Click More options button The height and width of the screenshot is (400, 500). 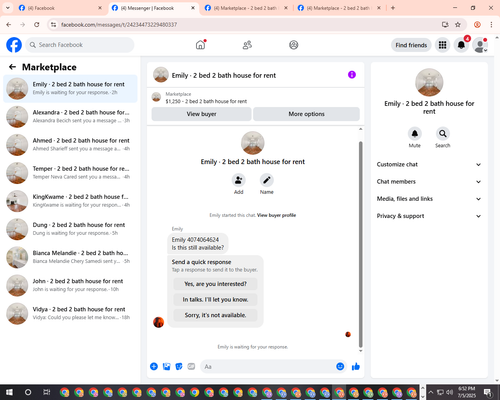[x=306, y=114]
